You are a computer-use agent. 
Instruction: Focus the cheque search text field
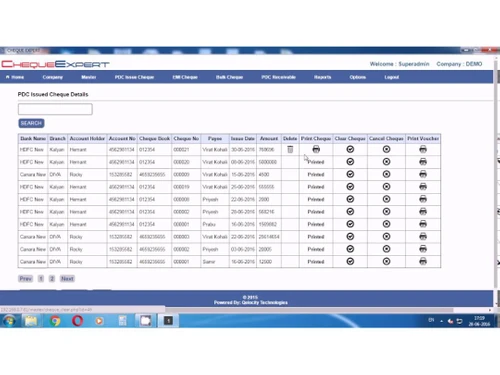(55, 109)
